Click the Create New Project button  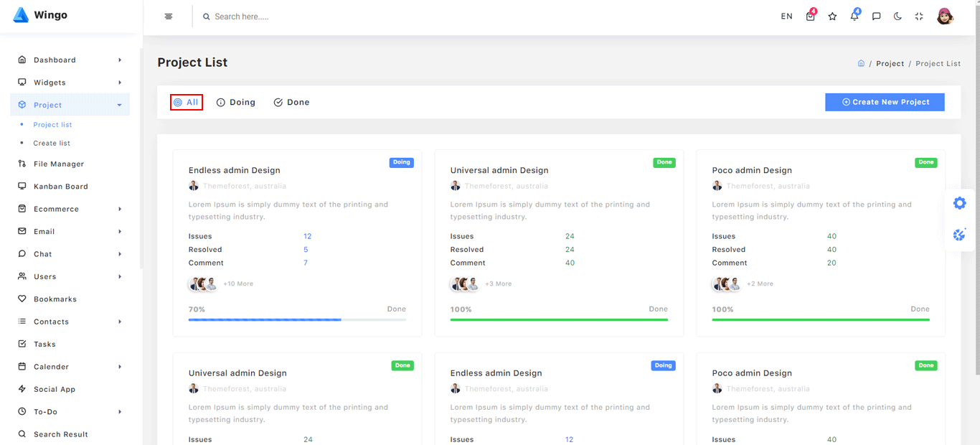click(x=885, y=102)
